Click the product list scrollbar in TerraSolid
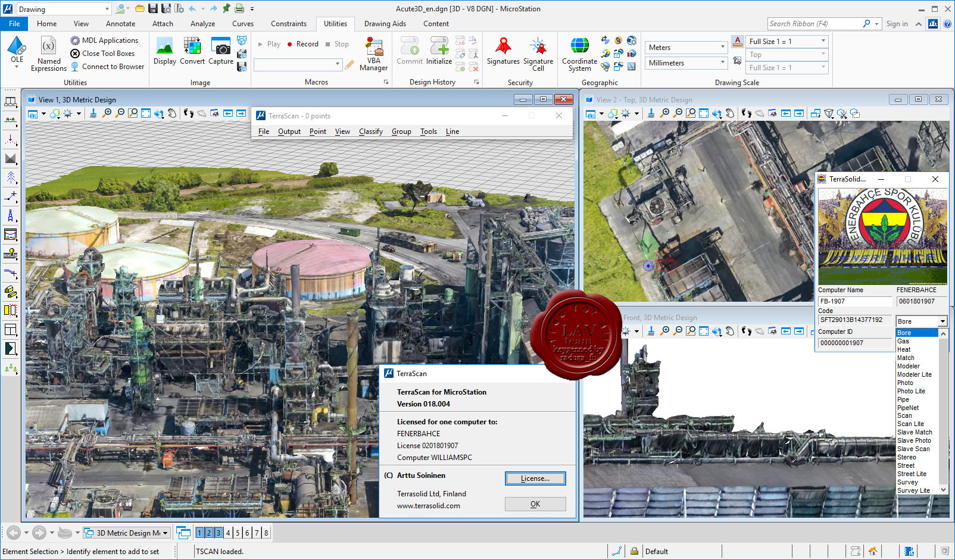Image resolution: width=955 pixels, height=560 pixels. point(944,412)
